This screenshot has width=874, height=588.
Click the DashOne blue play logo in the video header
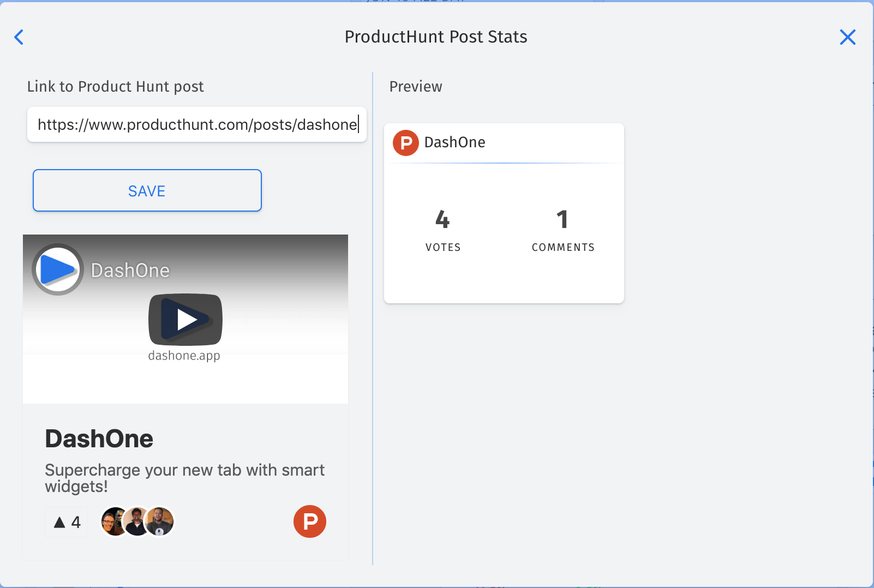pos(58,269)
